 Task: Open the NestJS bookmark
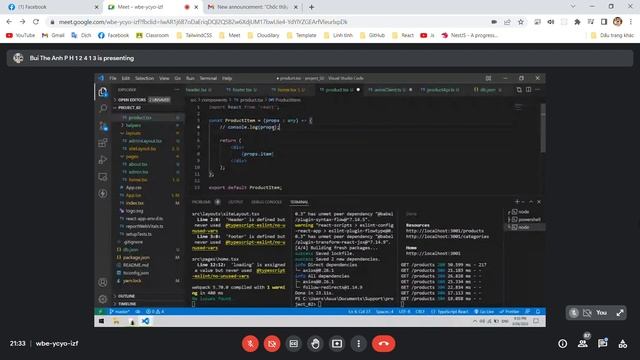469,36
